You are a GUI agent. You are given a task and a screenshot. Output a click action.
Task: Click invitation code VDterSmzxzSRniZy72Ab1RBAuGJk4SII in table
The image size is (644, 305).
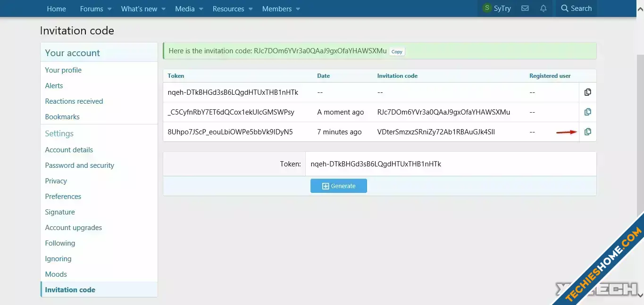[436, 132]
